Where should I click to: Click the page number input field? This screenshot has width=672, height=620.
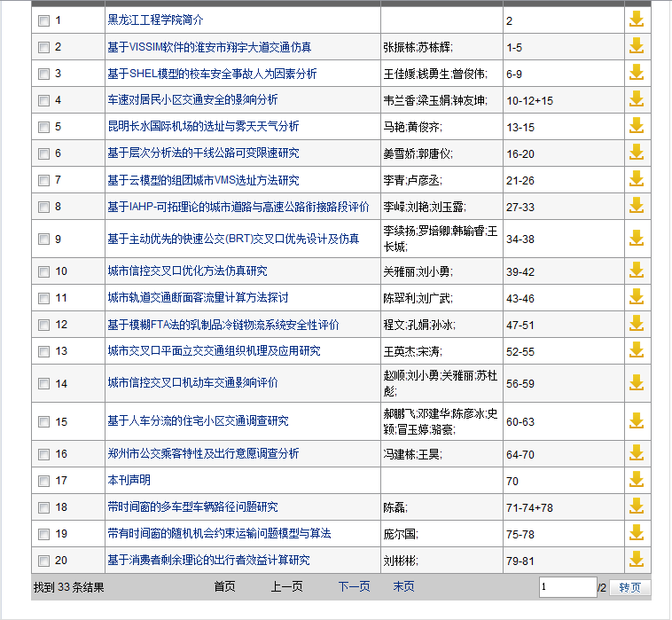click(x=568, y=587)
